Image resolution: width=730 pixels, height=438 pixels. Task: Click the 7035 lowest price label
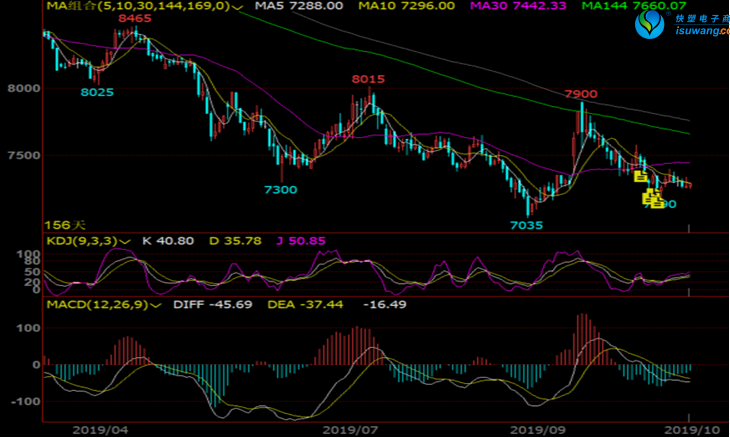point(527,226)
